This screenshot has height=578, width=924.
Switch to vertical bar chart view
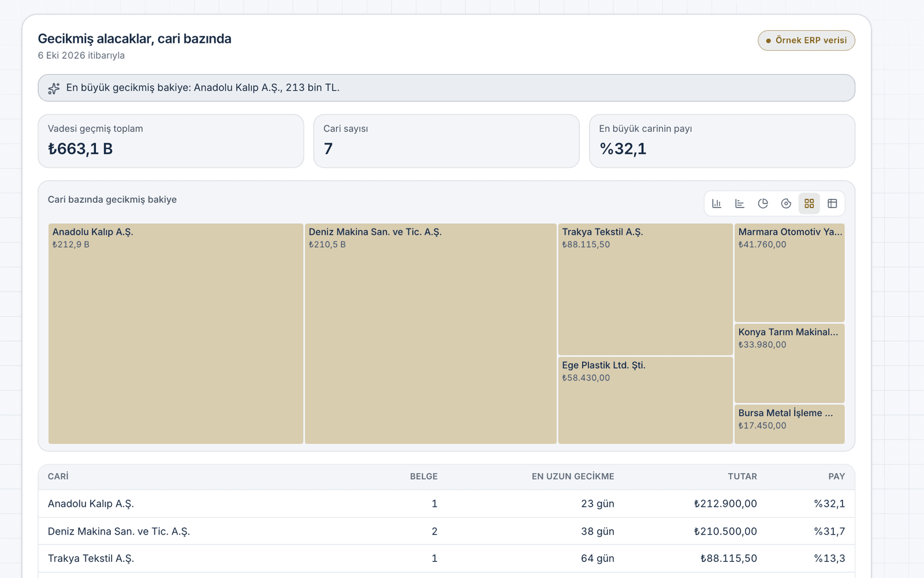pos(717,203)
